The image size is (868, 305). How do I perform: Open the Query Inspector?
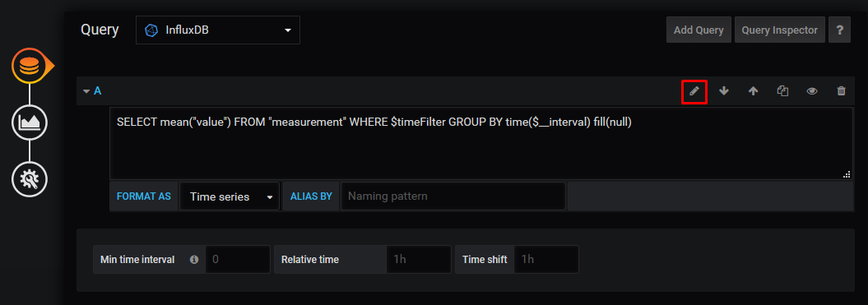(779, 30)
